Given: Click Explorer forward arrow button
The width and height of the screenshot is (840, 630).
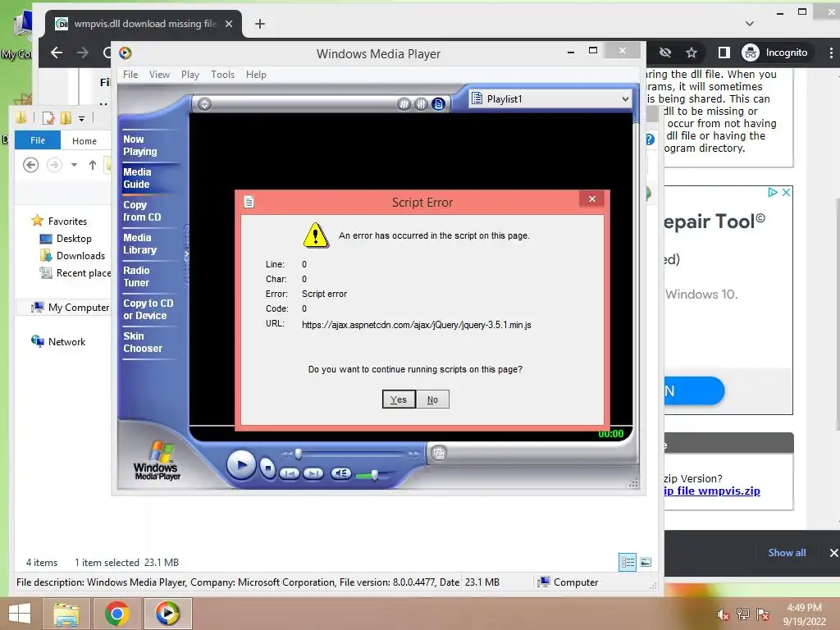Looking at the screenshot, I should click(x=54, y=164).
